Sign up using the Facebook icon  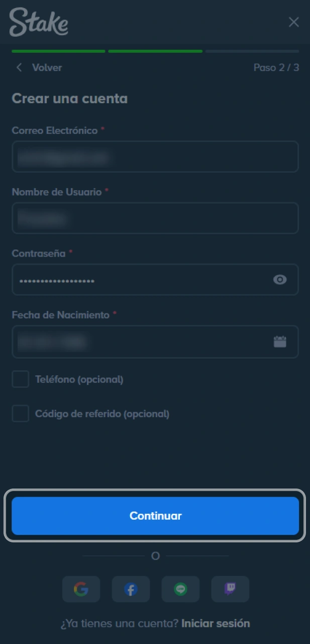coord(131,589)
